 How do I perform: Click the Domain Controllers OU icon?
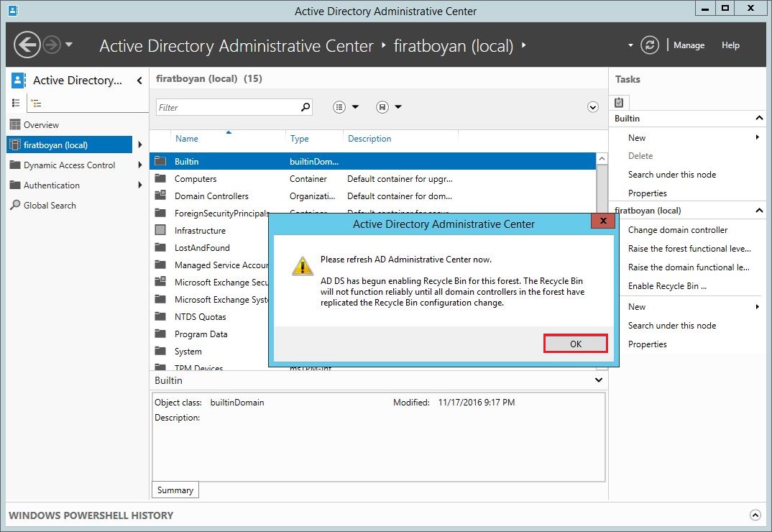[x=160, y=195]
